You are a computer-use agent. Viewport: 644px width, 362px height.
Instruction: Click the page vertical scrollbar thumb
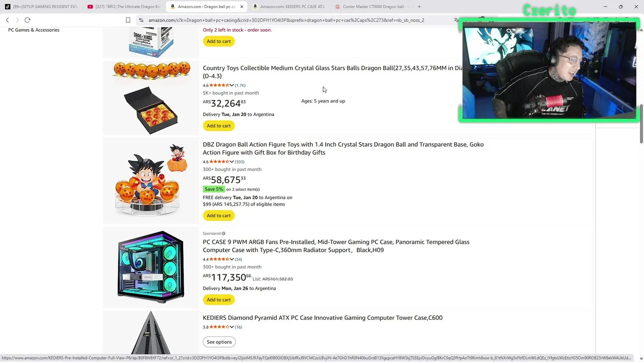(x=641, y=123)
